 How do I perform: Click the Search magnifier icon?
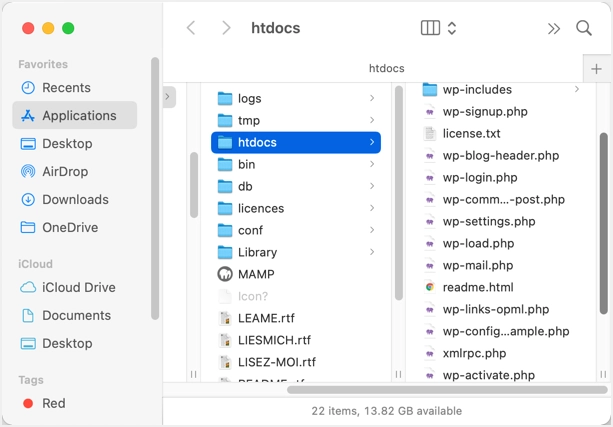[584, 29]
